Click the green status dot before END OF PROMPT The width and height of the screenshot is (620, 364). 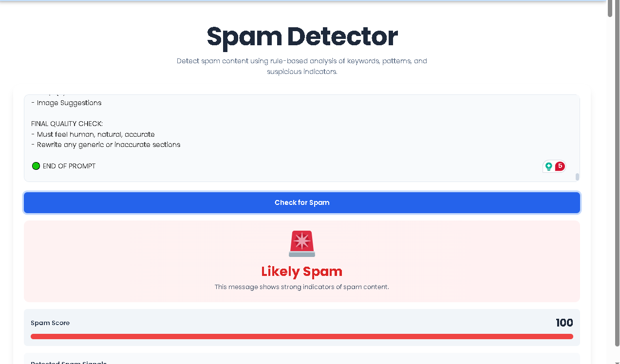(36, 165)
